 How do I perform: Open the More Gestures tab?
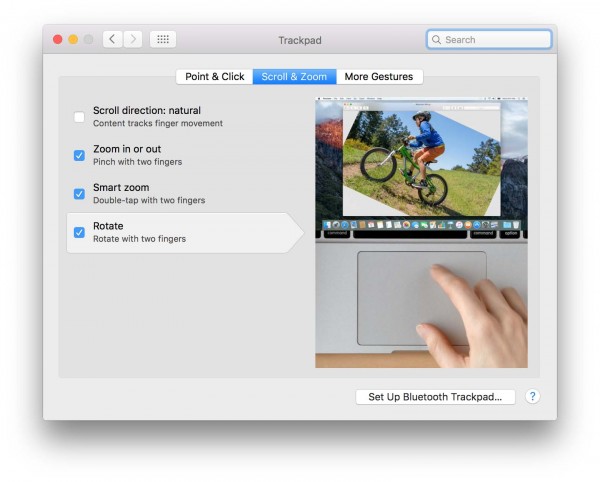(379, 77)
